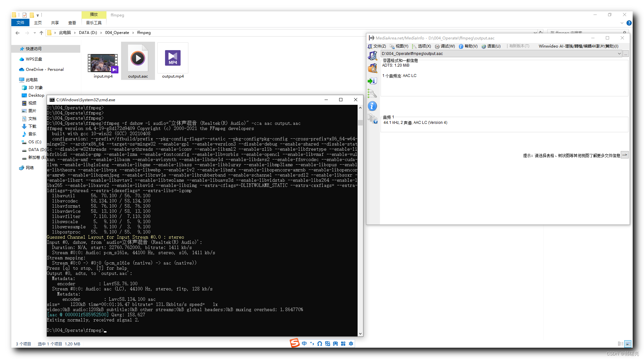This screenshot has height=359, width=644.
Task: Click cmd window scrollbar down arrow
Action: click(x=360, y=333)
